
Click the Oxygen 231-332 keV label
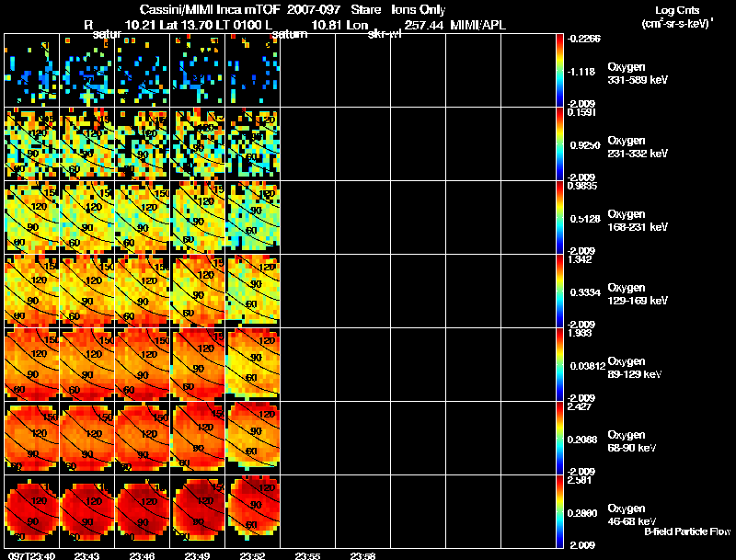point(638,147)
